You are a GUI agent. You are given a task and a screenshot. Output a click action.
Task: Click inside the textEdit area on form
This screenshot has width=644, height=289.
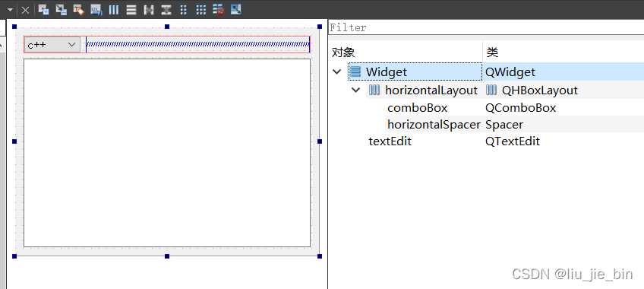[167, 153]
